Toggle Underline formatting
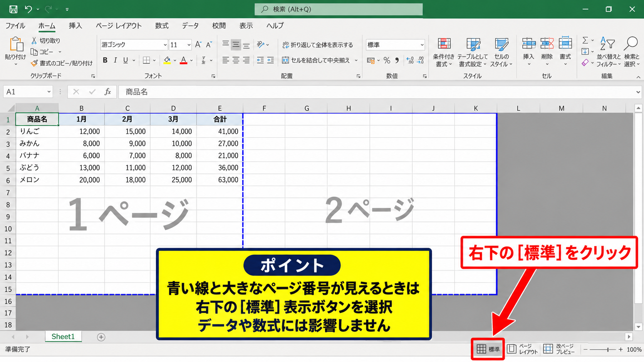 (x=126, y=60)
